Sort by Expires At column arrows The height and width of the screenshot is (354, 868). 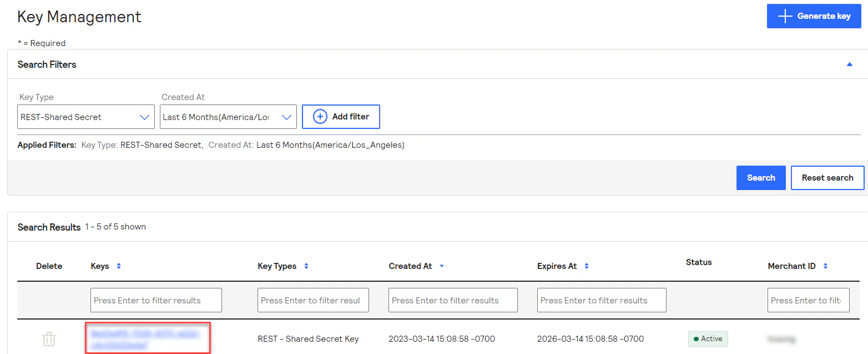coord(587,266)
